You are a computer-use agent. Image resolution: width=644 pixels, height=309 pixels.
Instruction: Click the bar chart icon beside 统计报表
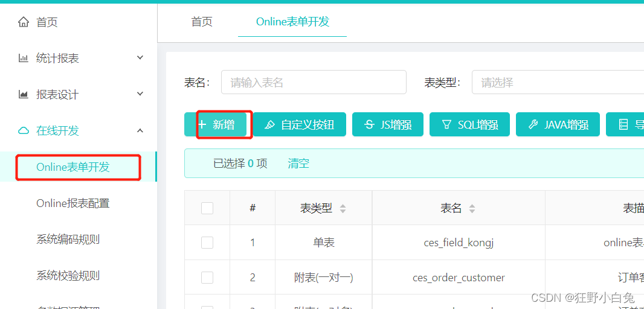(24, 59)
